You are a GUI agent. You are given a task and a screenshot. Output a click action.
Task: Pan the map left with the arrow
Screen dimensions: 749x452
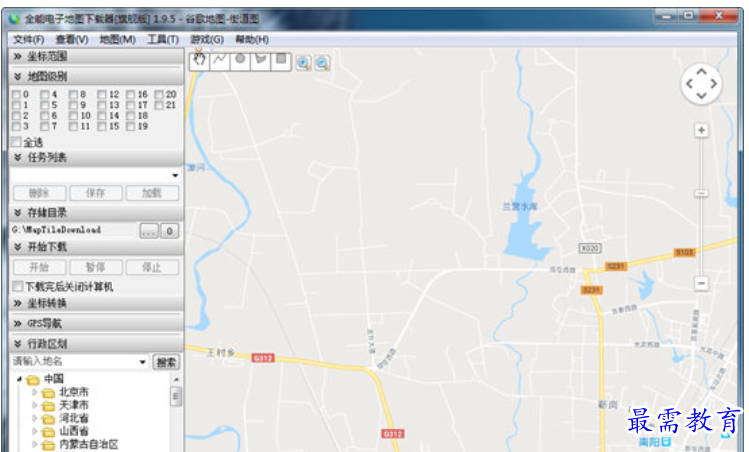click(689, 84)
